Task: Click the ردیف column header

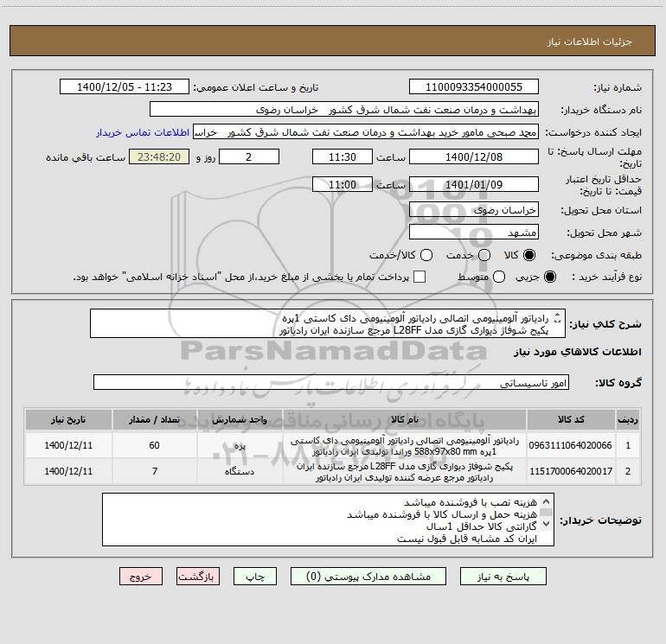Action: (628, 420)
